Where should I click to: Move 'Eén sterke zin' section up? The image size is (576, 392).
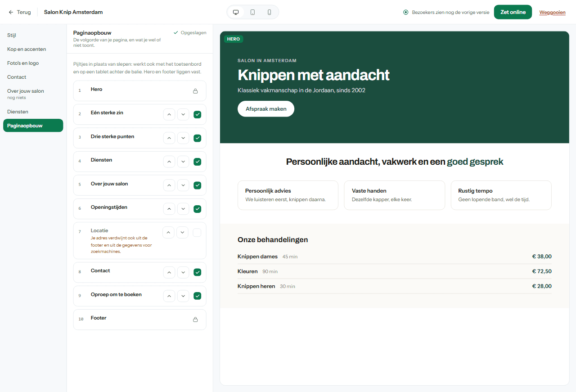coord(169,114)
